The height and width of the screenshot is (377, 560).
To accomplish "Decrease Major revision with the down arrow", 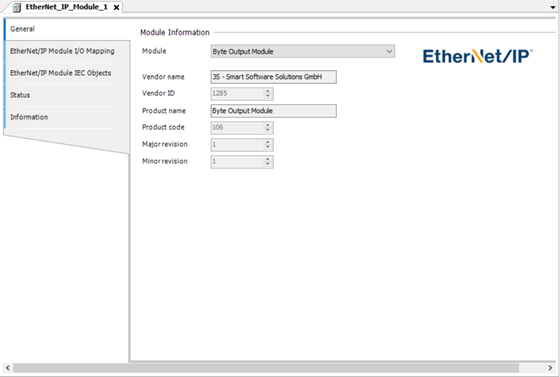I will pos(268,147).
